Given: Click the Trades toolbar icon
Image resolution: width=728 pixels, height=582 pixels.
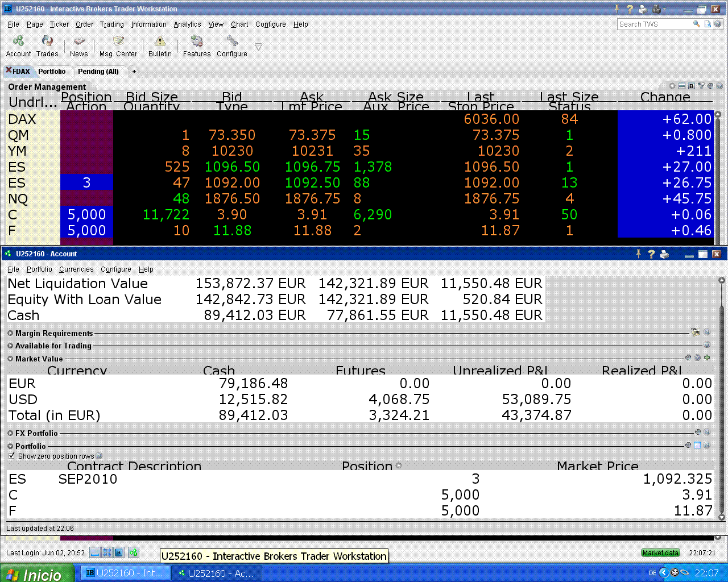Looking at the screenshot, I should click(47, 41).
